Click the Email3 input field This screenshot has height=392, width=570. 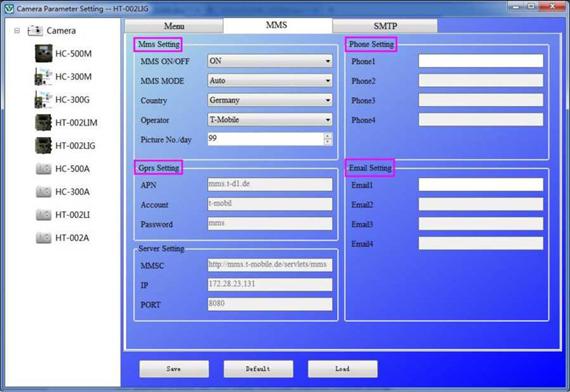(x=481, y=224)
